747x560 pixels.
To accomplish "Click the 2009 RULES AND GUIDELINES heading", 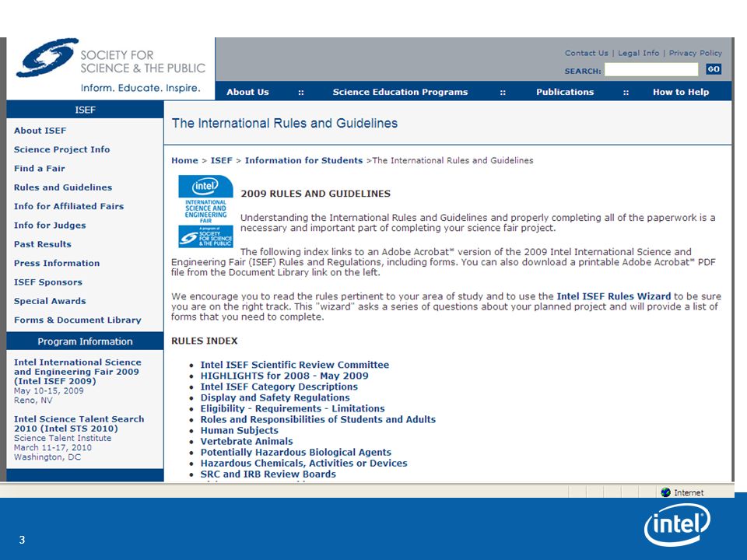I will click(x=315, y=194).
